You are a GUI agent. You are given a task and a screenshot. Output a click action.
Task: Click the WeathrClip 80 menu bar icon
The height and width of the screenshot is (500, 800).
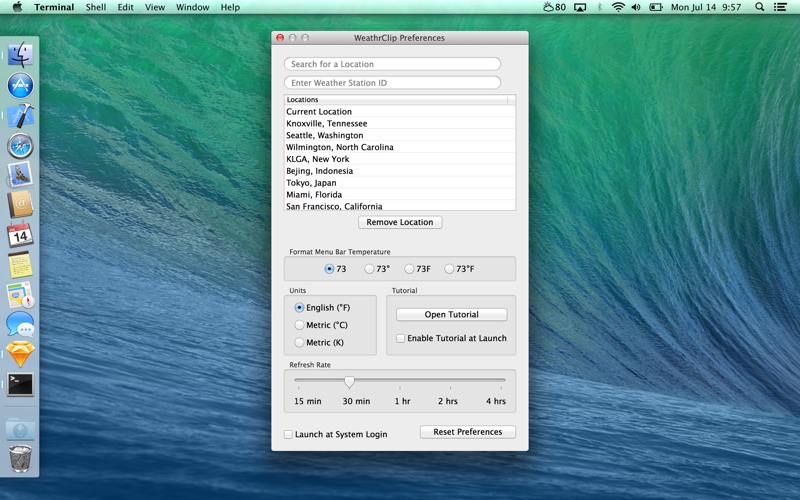(555, 7)
